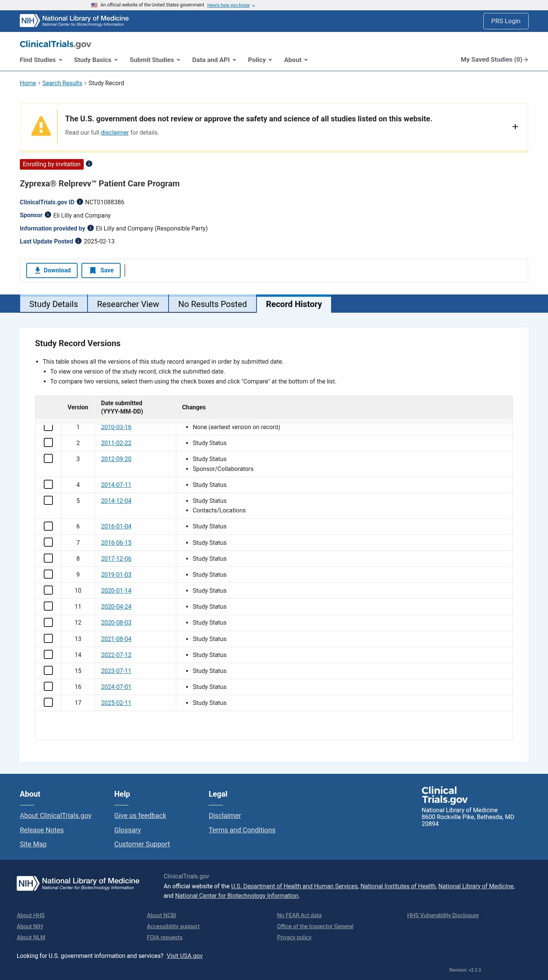
Task: Click the info icon next to ClinicalTrials.gov ID
Action: pos(80,202)
